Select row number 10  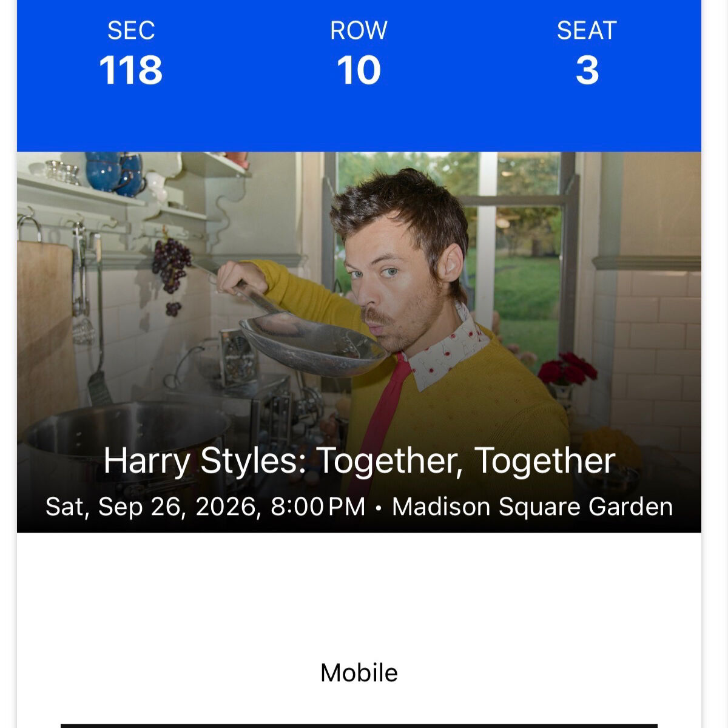pos(359,70)
